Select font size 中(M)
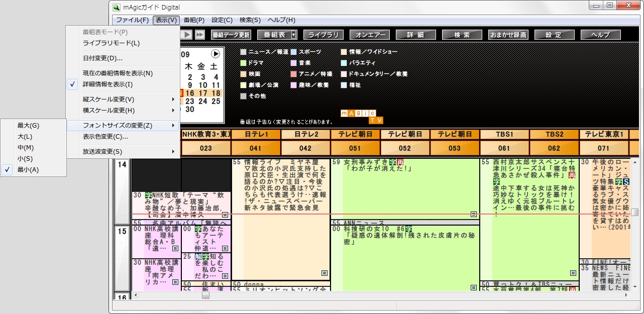644x314 pixels. (33, 148)
